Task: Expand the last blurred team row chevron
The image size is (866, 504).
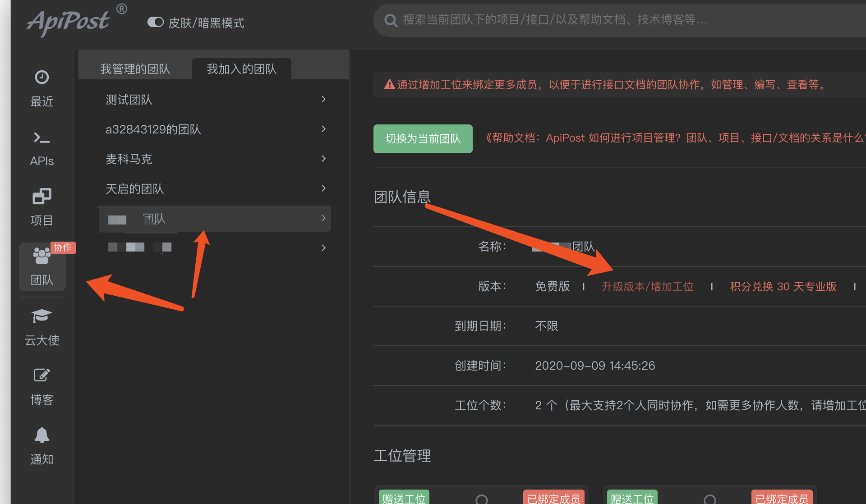Action: tap(323, 248)
